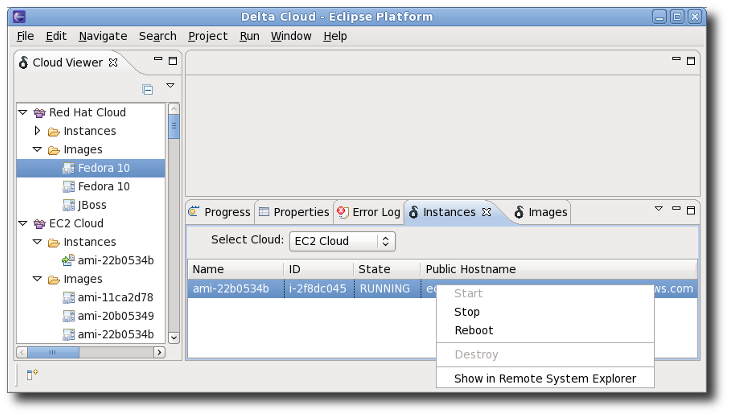730x416 pixels.
Task: Choose Stop from the context menu
Action: [x=545, y=312]
